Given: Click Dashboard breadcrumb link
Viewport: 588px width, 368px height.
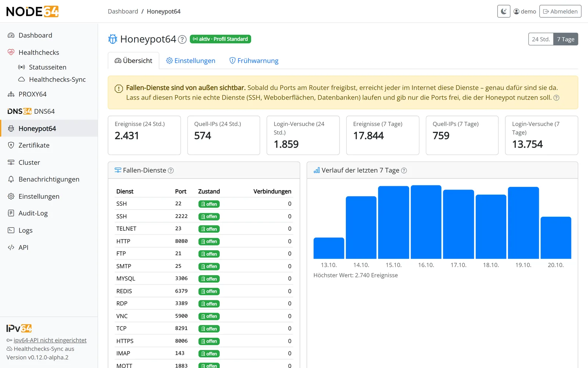Looking at the screenshot, I should point(123,11).
